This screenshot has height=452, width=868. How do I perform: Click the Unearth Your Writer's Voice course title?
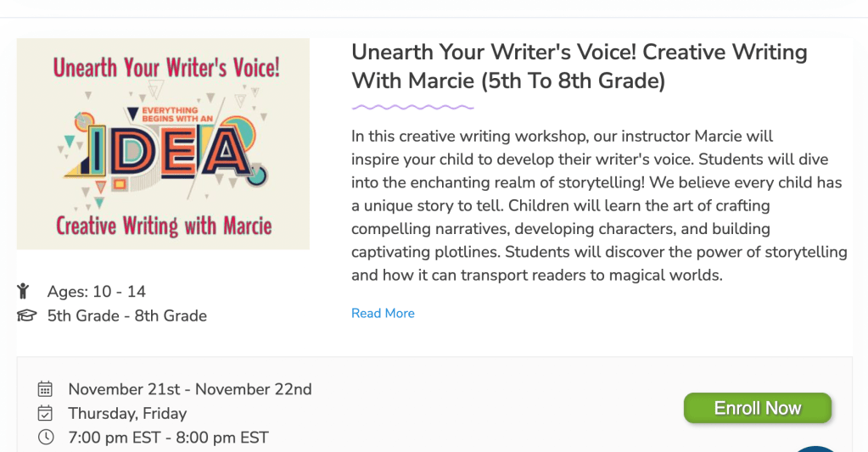579,66
